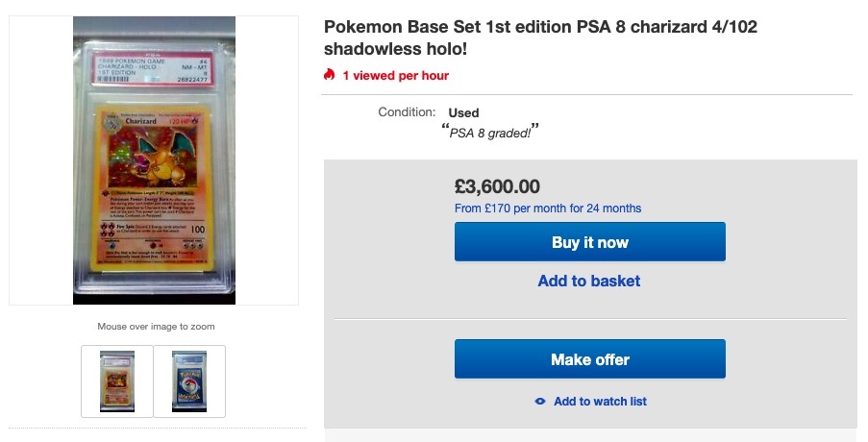Click the Pokemon Base Set listing title
The image size is (868, 442).
click(x=540, y=37)
